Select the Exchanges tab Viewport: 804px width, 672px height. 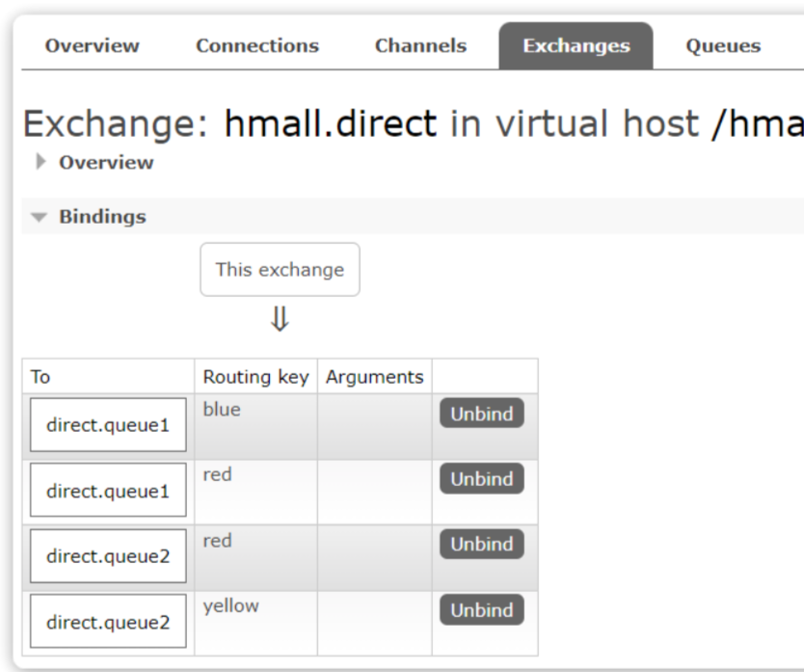point(576,46)
